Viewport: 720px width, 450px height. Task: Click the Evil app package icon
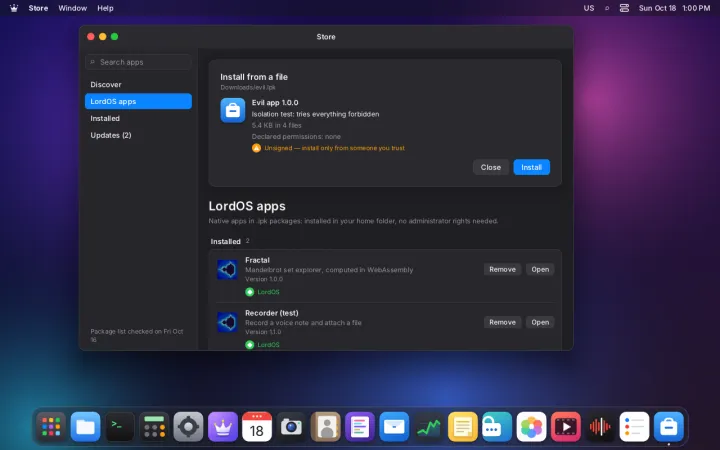[x=232, y=110]
